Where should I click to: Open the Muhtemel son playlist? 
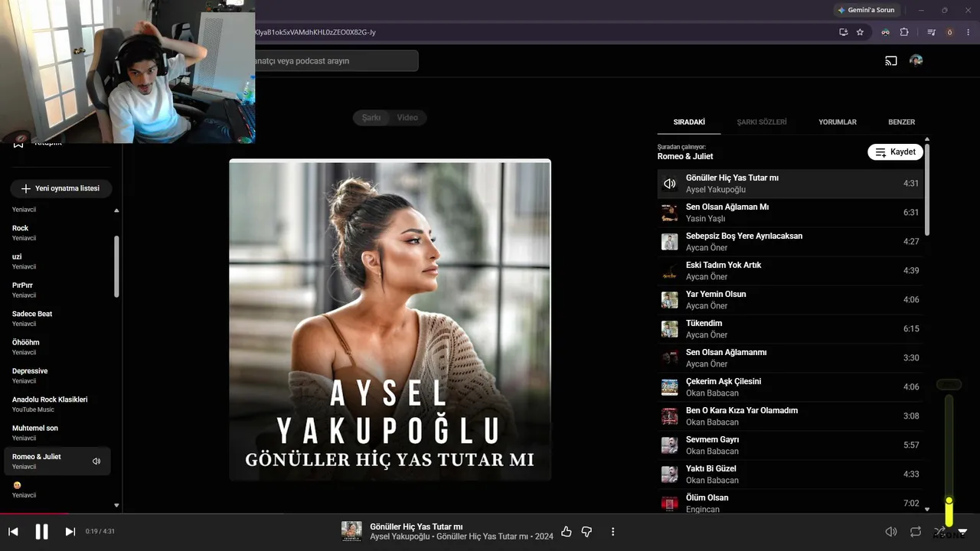[x=58, y=432]
